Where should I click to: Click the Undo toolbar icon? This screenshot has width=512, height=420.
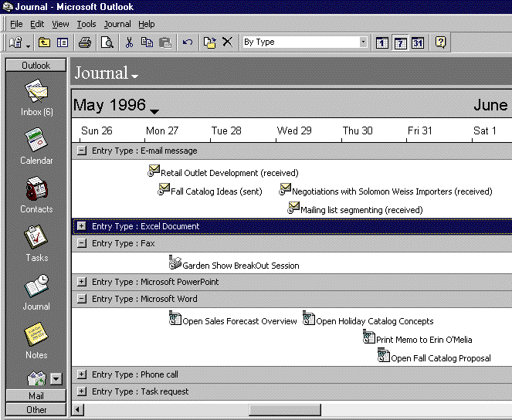tap(187, 42)
